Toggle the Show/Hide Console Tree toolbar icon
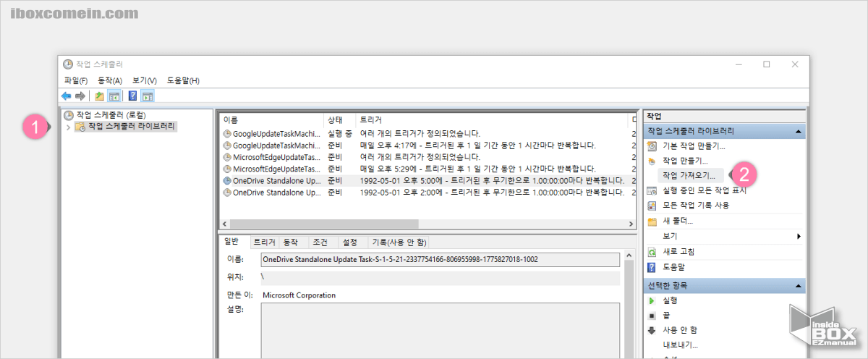 [x=114, y=96]
